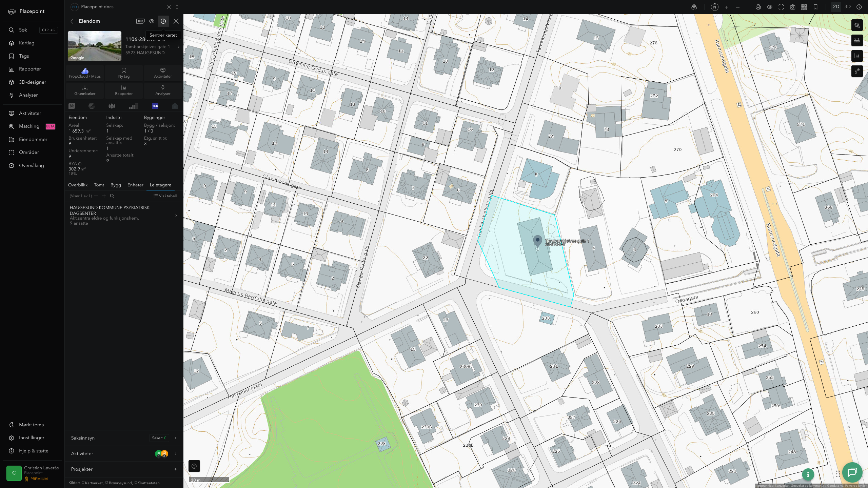Click the Analyser button in property panel
Viewport: 868px width, 488px height.
[x=163, y=90]
